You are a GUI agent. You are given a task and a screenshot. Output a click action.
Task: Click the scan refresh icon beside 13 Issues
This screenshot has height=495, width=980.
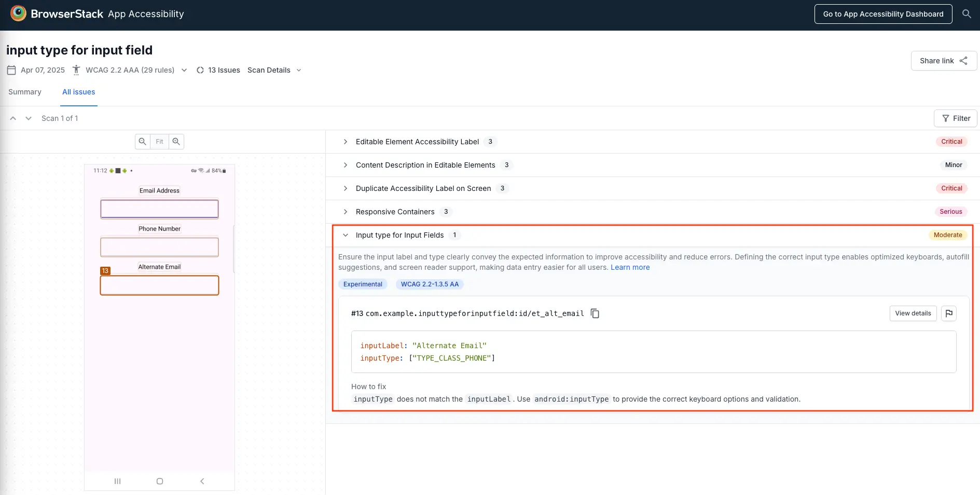200,70
